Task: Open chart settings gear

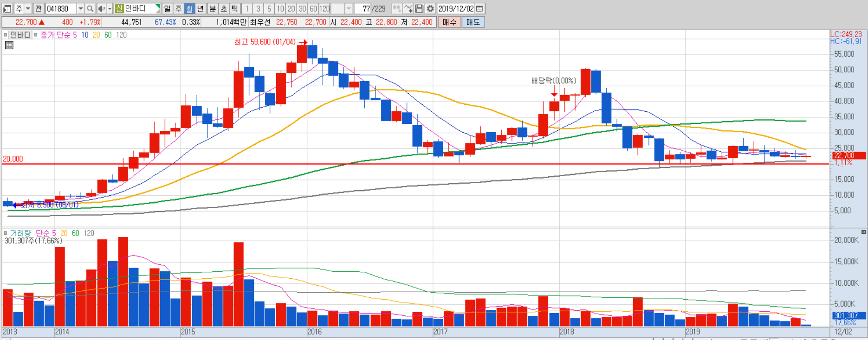Action: (x=430, y=8)
